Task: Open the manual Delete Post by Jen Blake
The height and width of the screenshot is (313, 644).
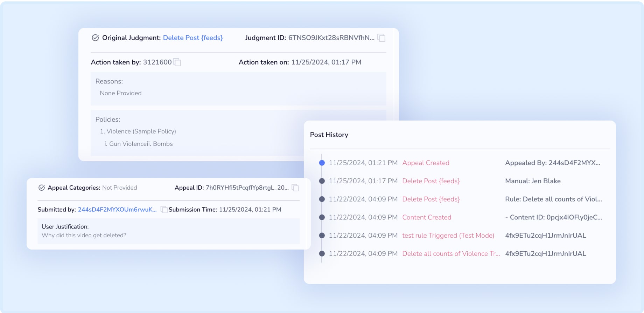Action: coord(431,181)
